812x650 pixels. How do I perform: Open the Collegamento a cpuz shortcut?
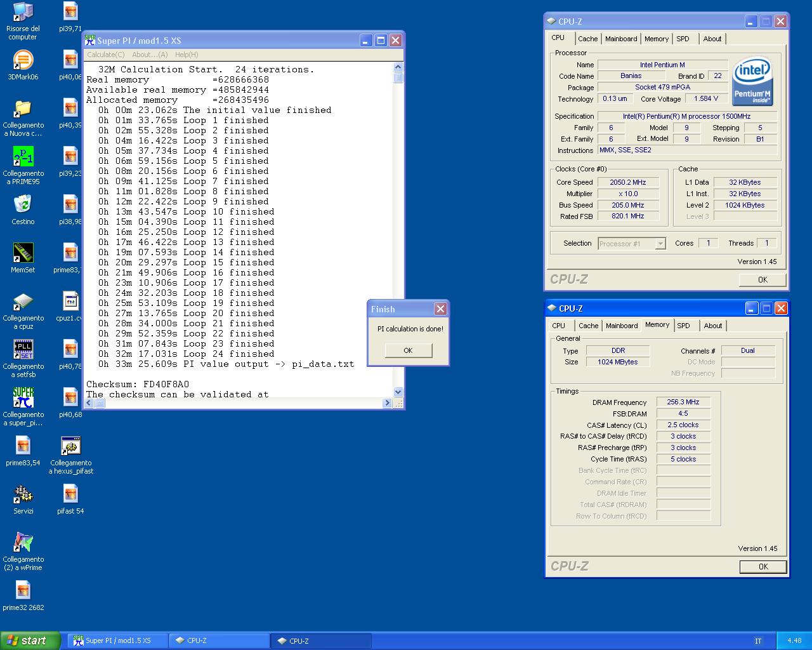(23, 311)
